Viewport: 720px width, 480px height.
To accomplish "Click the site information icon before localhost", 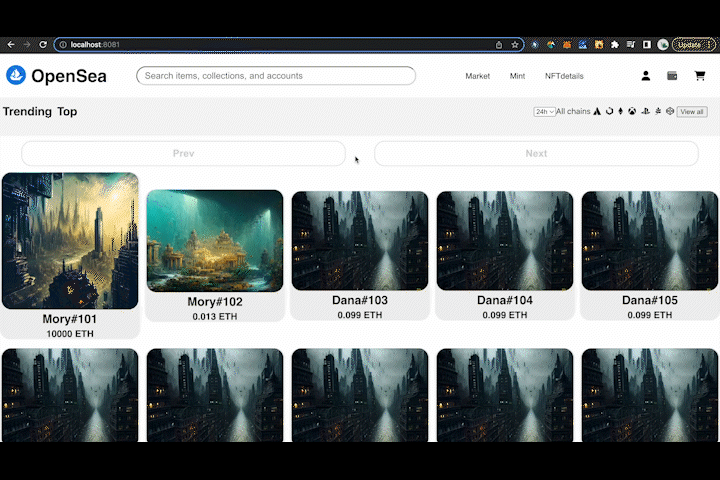I will 63,45.
